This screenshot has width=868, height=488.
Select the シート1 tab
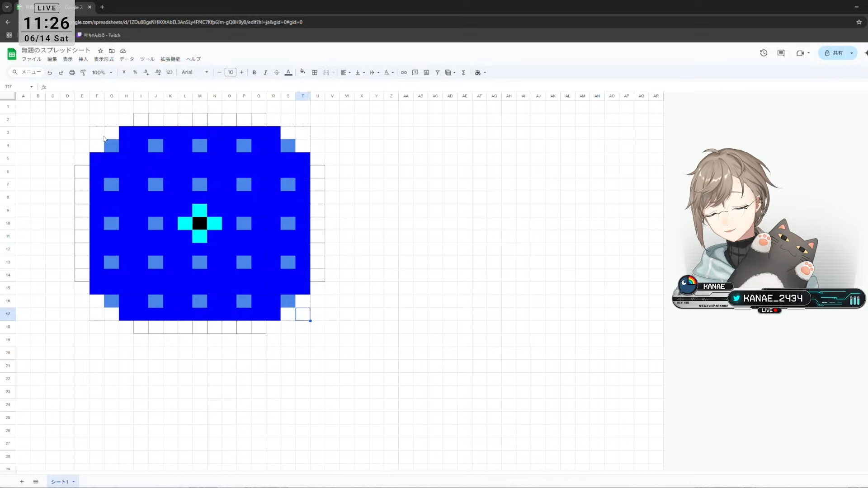63,482
